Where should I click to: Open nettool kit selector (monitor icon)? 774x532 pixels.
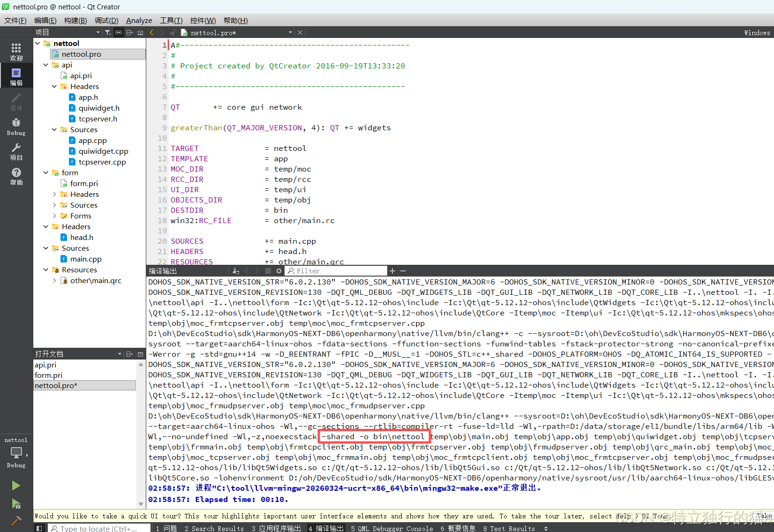point(16,452)
